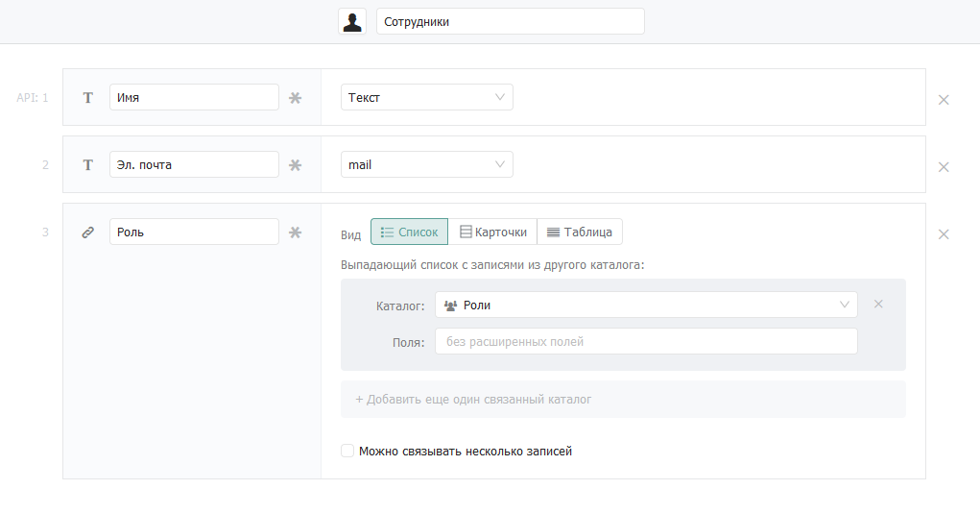Click the link icon for Роль field

(88, 232)
